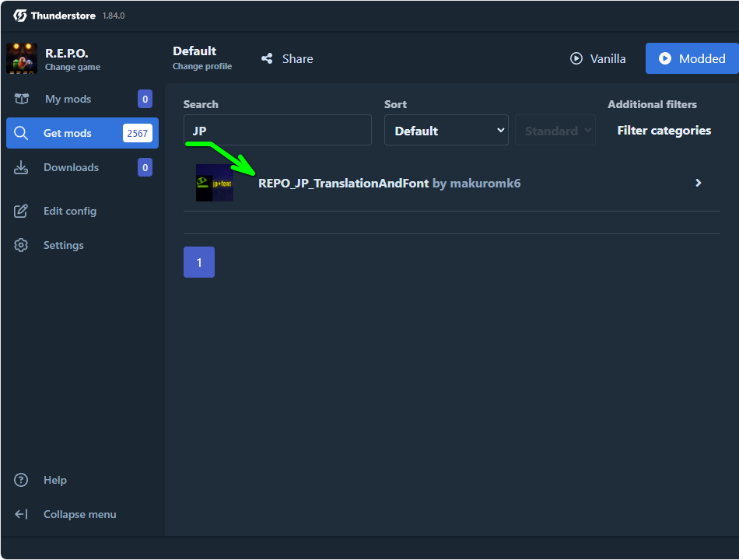
Task: Focus the Search field containing JP
Action: tap(278, 130)
